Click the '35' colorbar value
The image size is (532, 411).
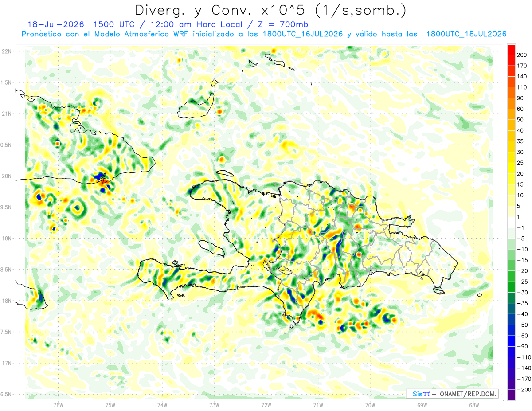pyautogui.click(x=520, y=141)
